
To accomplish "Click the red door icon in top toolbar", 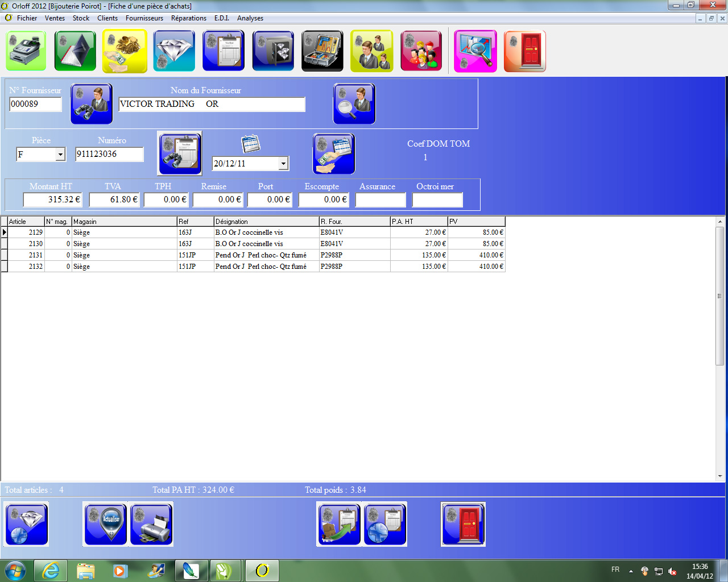I will pyautogui.click(x=525, y=51).
